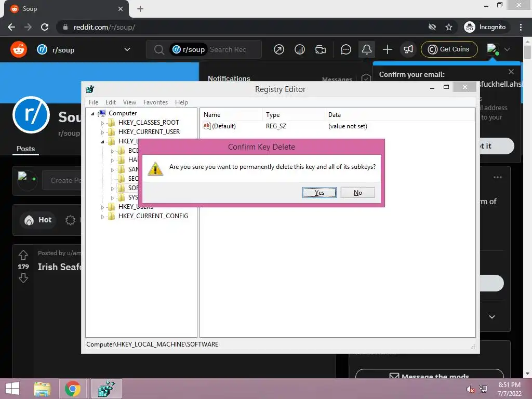
Task: Open the Windows Start menu
Action: point(12,389)
